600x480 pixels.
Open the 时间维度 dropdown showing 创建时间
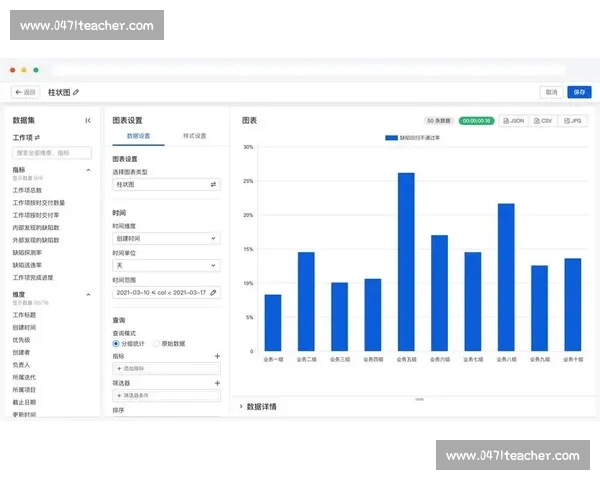pos(165,239)
